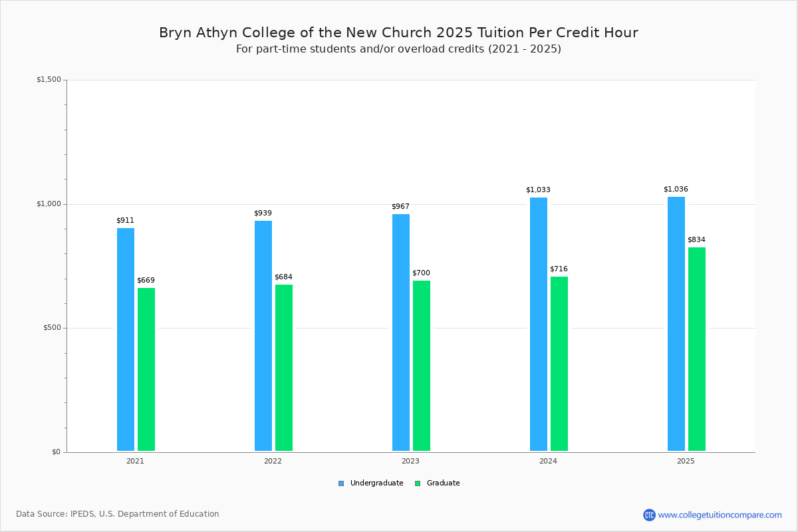Viewport: 798px width, 532px height.
Task: Select the 2023 Graduate $700 bar
Action: 422,366
